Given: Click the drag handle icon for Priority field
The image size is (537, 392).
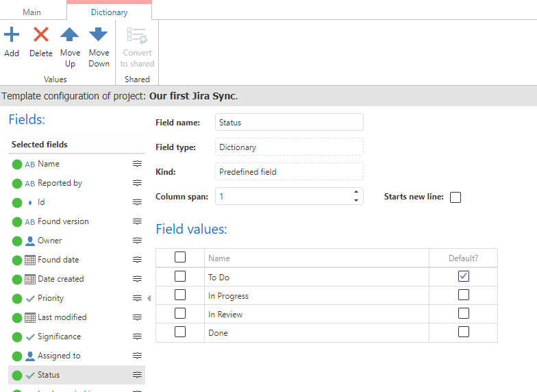Looking at the screenshot, I should coord(137,298).
